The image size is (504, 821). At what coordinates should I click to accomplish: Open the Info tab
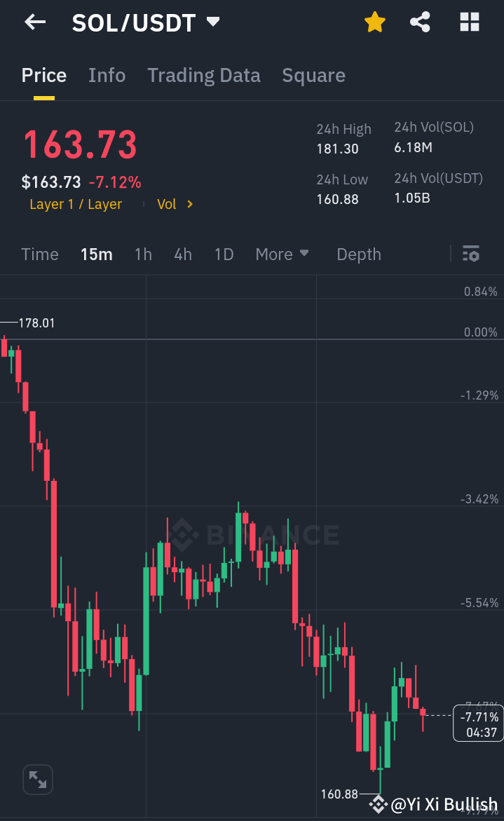[x=107, y=75]
